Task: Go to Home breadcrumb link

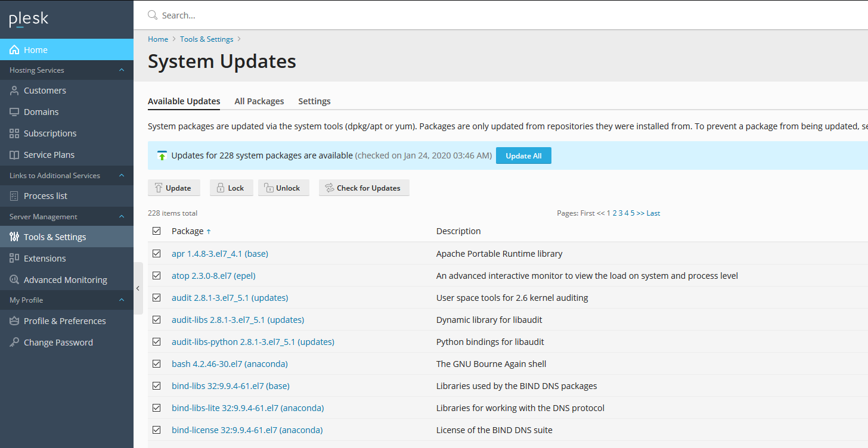Action: pyautogui.click(x=158, y=39)
